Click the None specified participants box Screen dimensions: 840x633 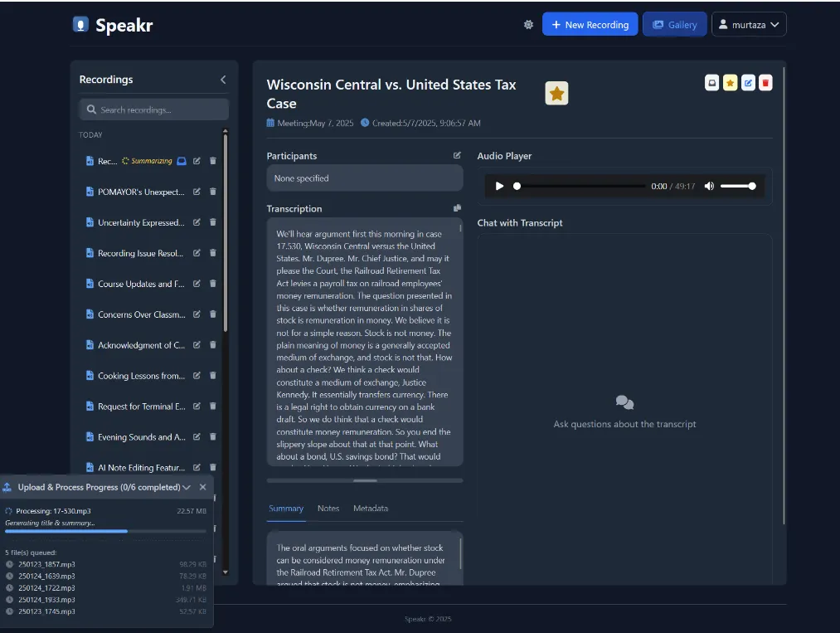click(x=365, y=178)
